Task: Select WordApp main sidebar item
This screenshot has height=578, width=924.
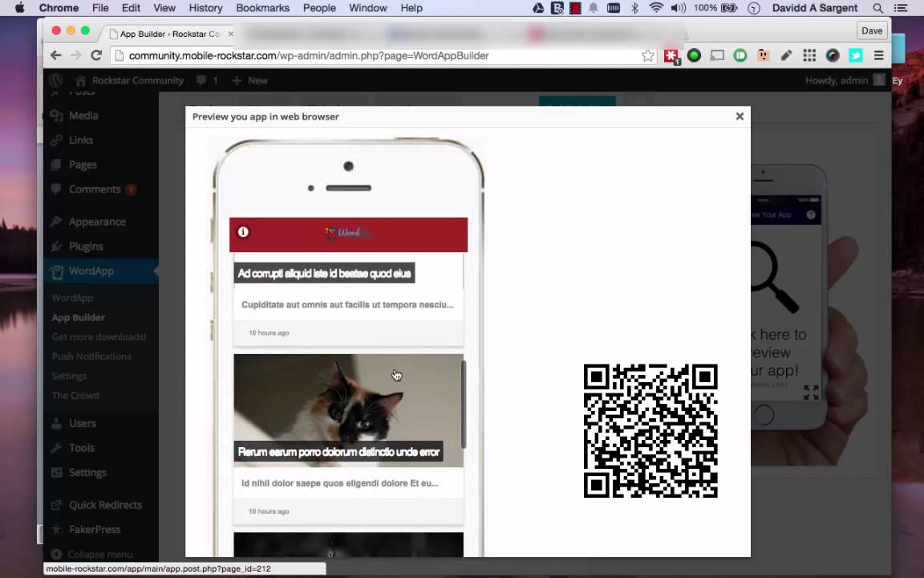Action: (x=101, y=271)
